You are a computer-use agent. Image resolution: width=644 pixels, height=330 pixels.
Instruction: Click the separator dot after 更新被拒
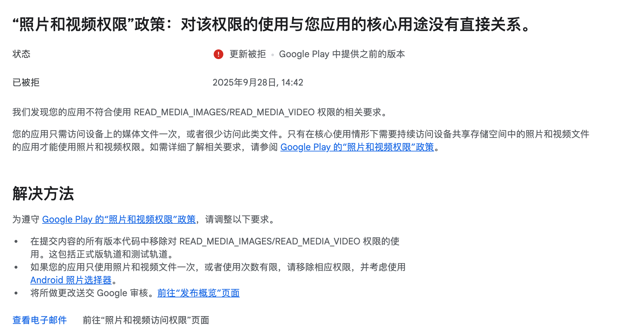273,55
